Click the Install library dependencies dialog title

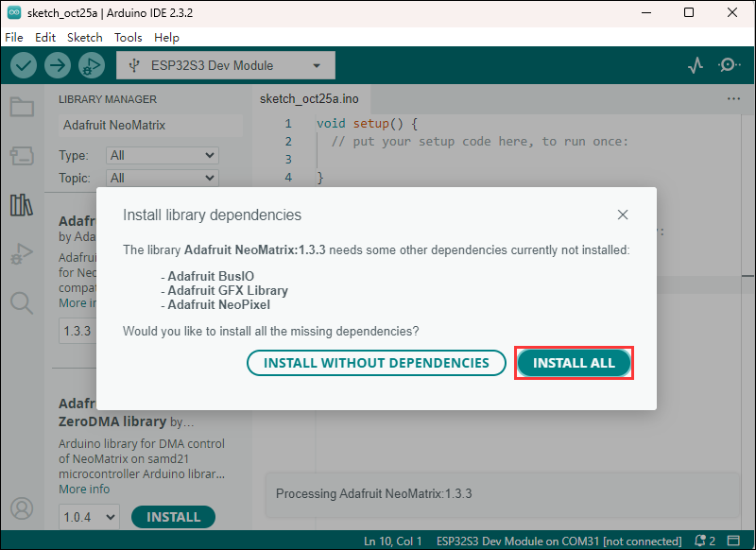(x=212, y=215)
